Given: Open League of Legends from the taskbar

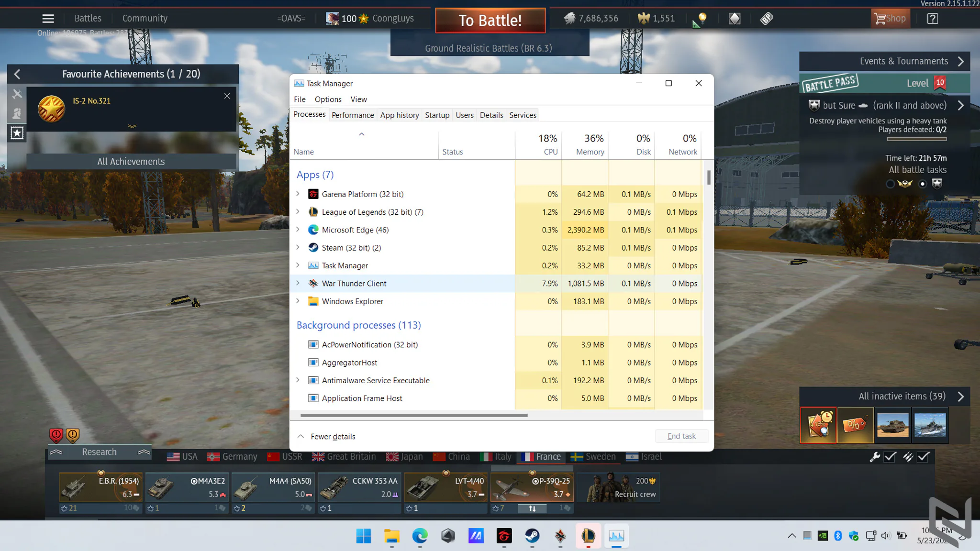Looking at the screenshot, I should coord(588,536).
